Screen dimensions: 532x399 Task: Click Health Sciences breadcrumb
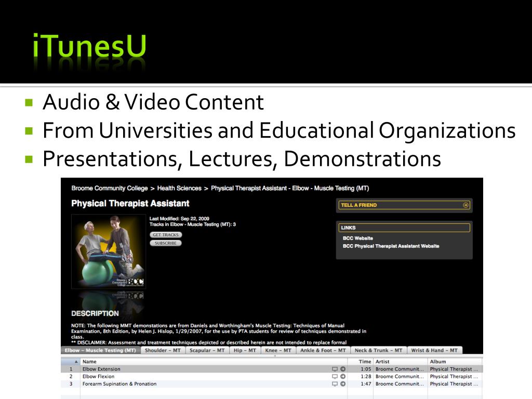point(179,188)
